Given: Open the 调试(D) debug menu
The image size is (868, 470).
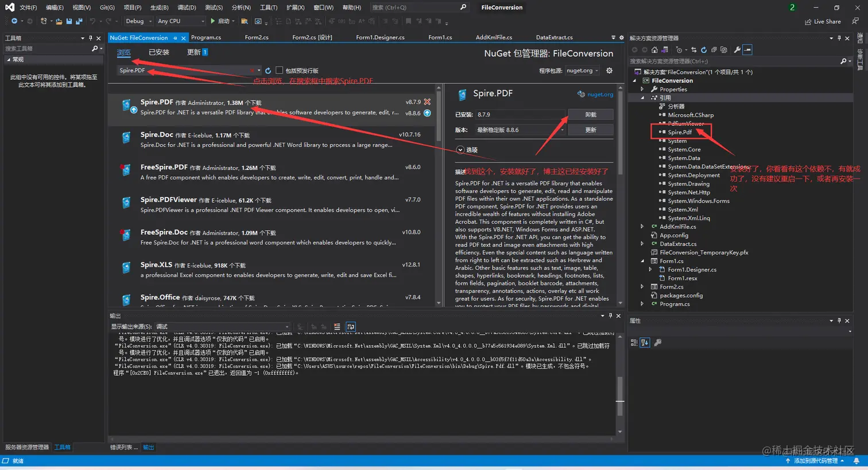Looking at the screenshot, I should pyautogui.click(x=187, y=7).
